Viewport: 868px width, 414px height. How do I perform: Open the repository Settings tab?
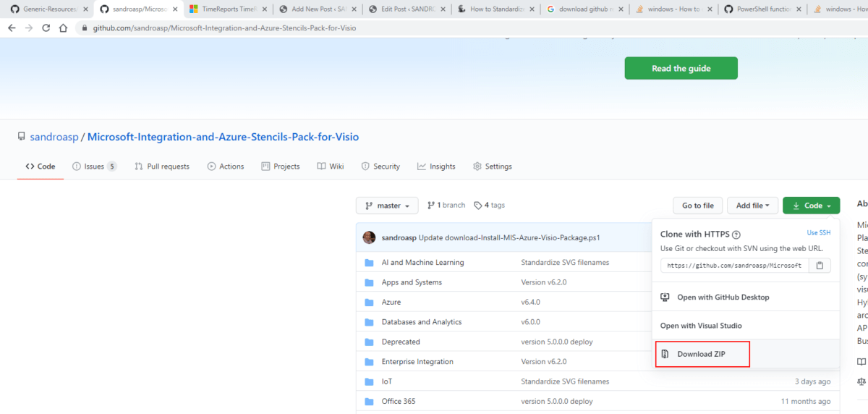pyautogui.click(x=493, y=166)
